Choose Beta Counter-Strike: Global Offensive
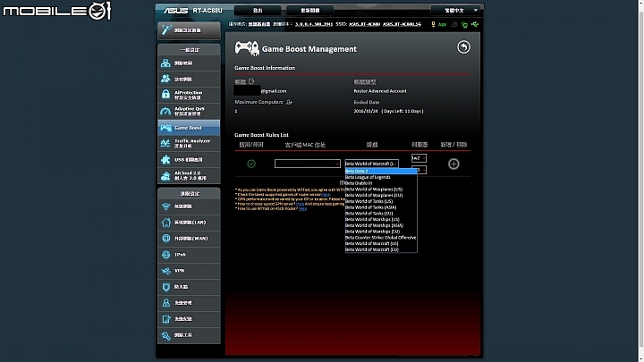 (x=381, y=237)
